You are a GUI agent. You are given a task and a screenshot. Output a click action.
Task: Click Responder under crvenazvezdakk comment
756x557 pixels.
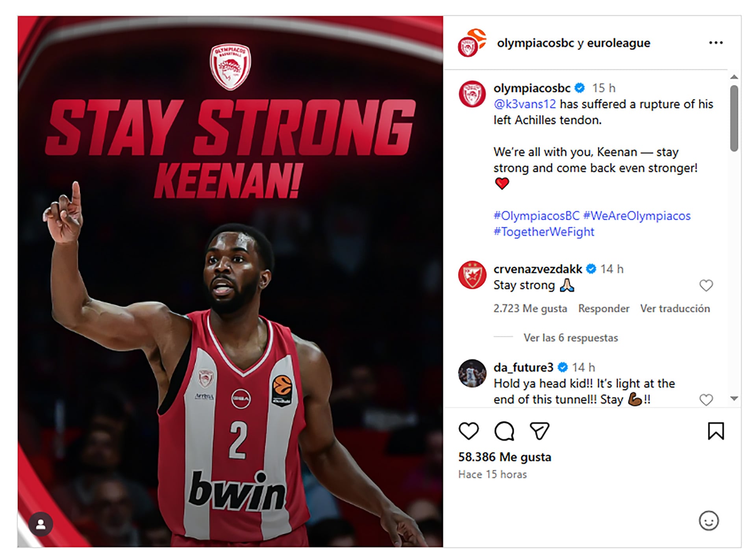coord(604,308)
